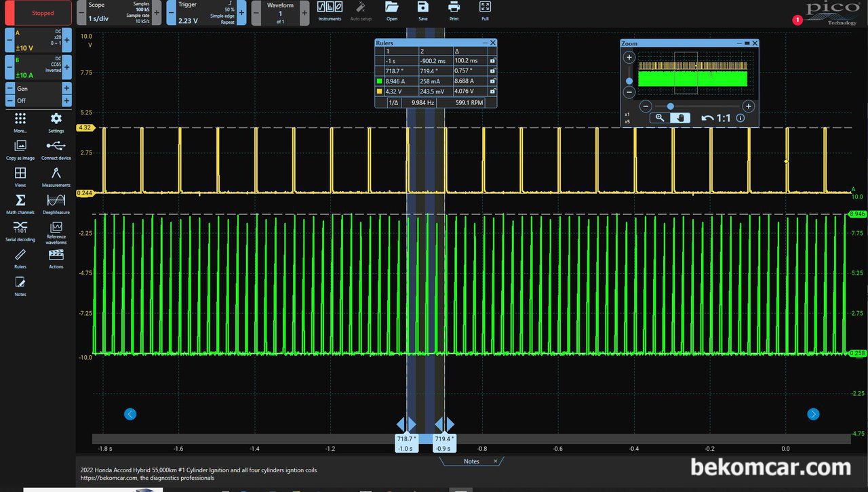Click the vertical zoom plus button

click(x=629, y=58)
